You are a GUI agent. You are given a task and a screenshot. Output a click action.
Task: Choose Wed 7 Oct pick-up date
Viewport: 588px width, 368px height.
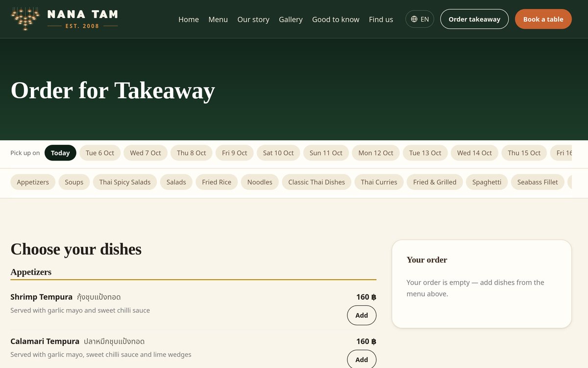pos(146,153)
